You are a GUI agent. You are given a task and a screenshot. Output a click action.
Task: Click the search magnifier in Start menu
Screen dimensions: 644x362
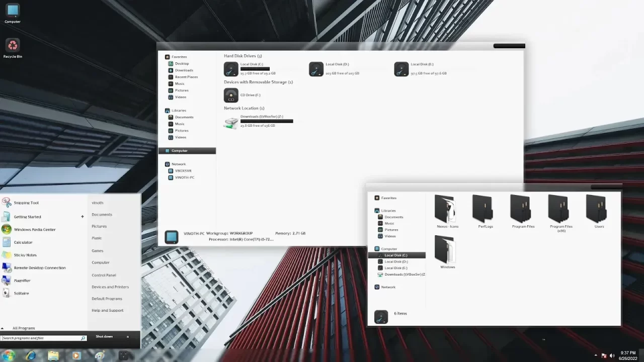[83, 338]
